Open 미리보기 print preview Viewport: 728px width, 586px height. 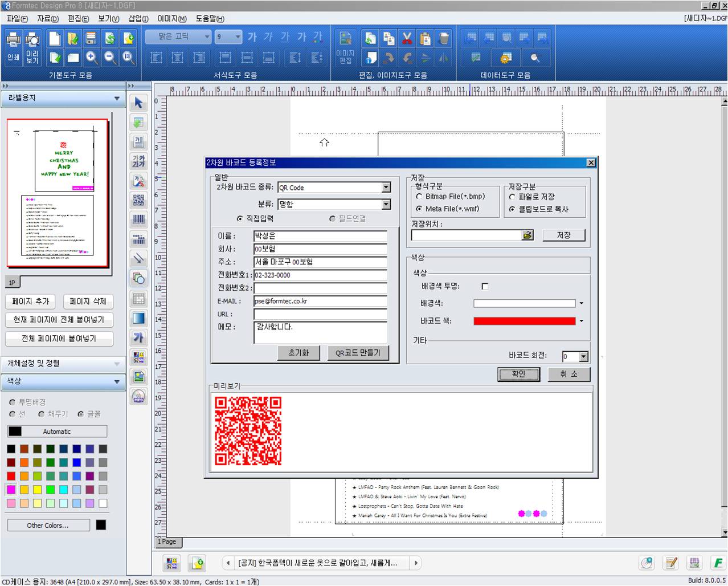[32, 47]
